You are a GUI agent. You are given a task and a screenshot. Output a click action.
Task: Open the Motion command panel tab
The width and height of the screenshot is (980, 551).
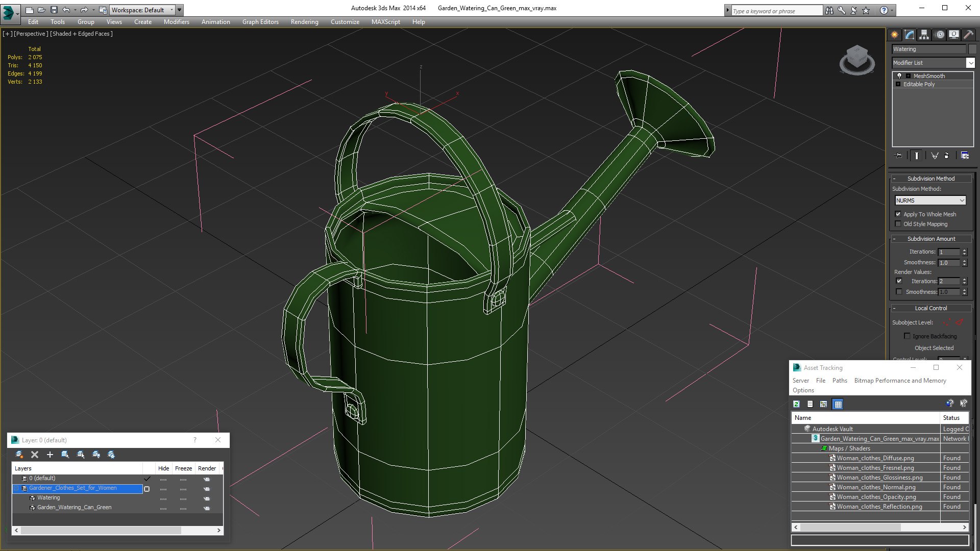click(939, 35)
